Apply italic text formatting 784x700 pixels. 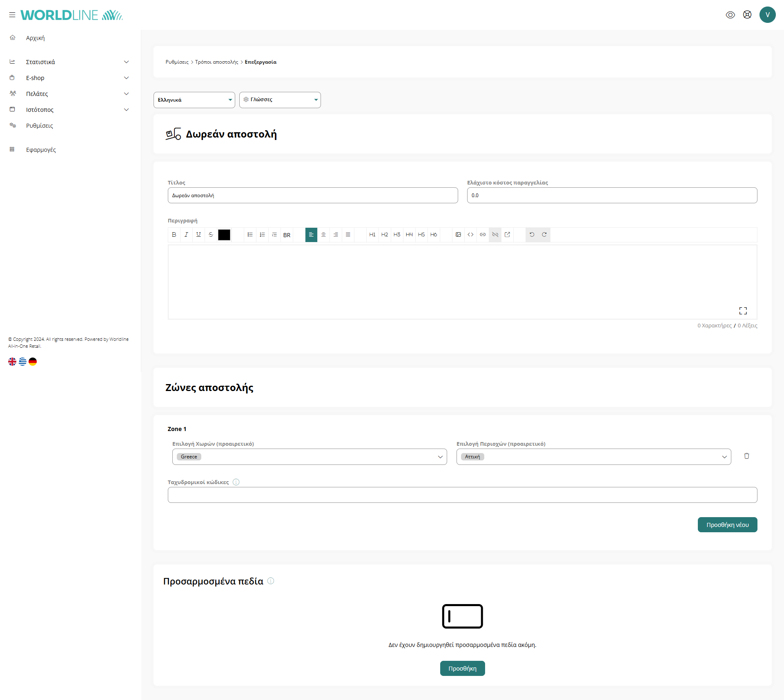coord(186,235)
